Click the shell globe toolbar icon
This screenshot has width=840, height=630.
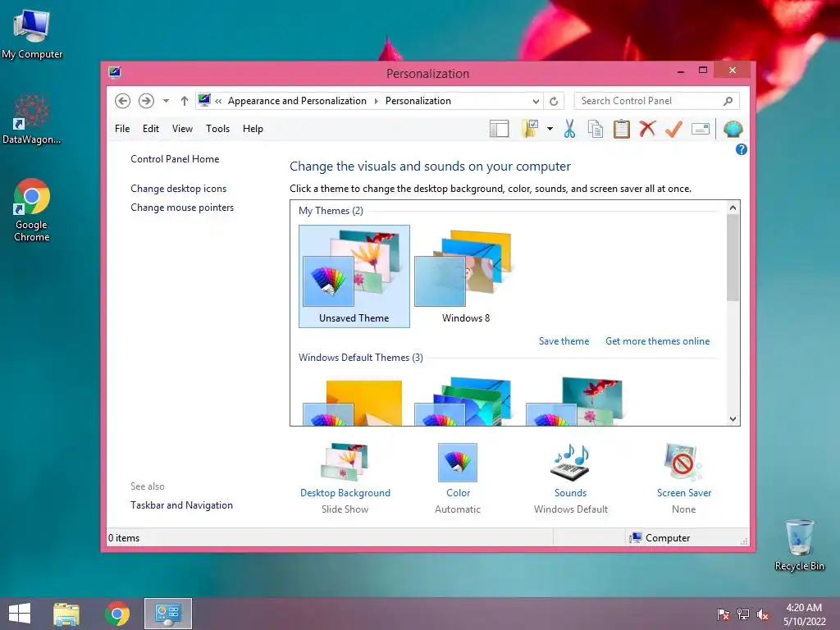733,129
